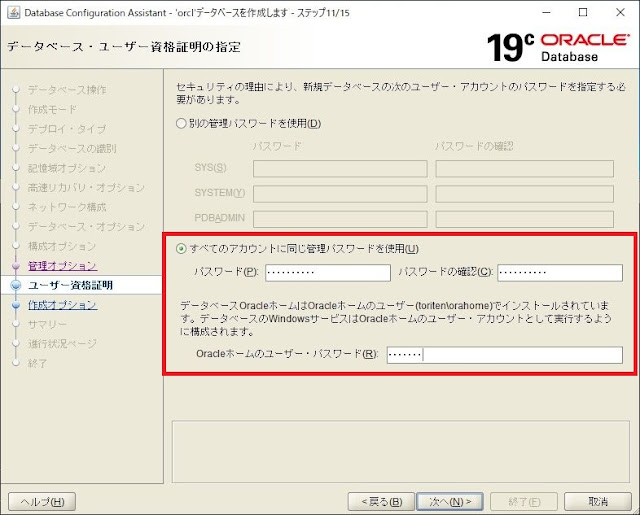Click the Oracle home user password field

pos(504,355)
